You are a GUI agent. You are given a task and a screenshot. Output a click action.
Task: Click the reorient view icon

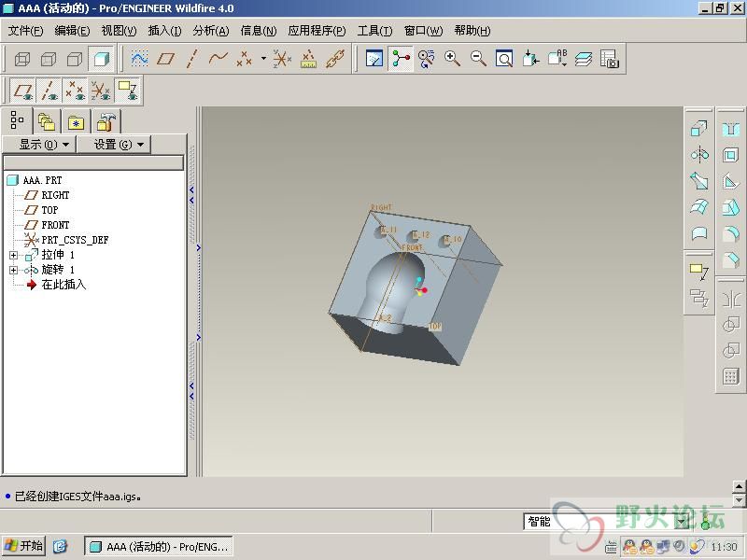[530, 59]
